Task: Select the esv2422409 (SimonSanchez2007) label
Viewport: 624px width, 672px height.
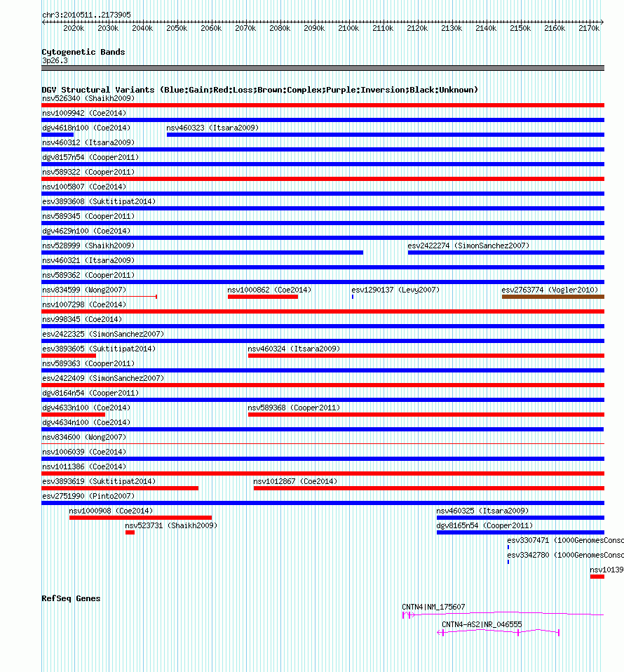Action: (103, 378)
